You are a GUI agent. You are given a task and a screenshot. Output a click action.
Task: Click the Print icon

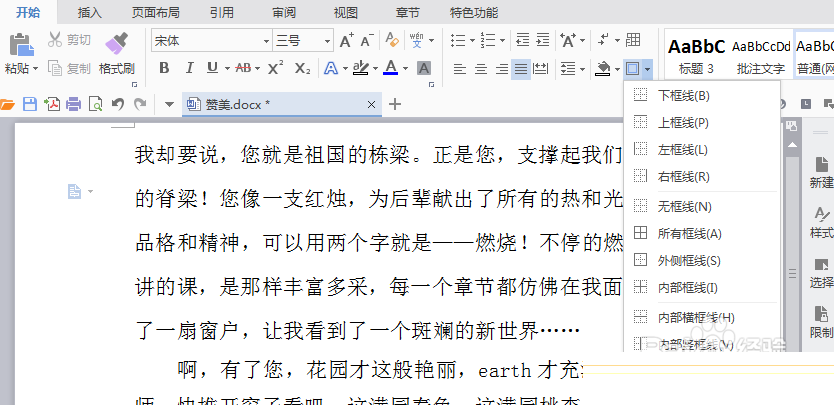click(x=73, y=104)
